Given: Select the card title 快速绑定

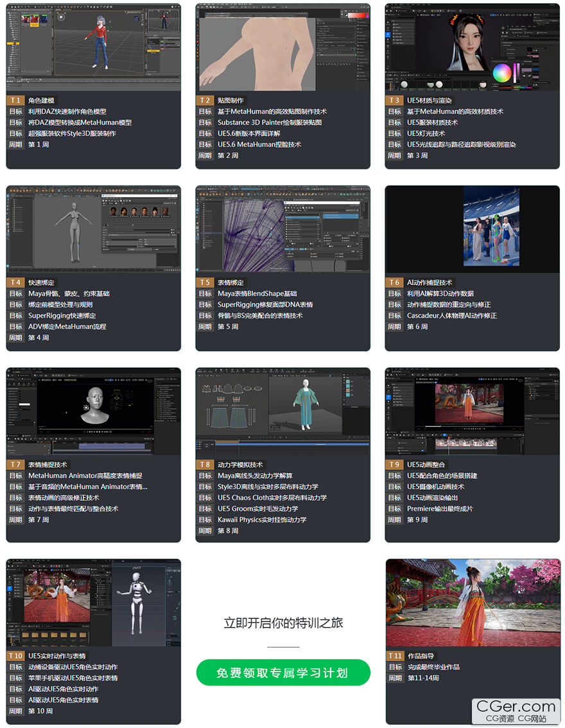Looking at the screenshot, I should (41, 282).
